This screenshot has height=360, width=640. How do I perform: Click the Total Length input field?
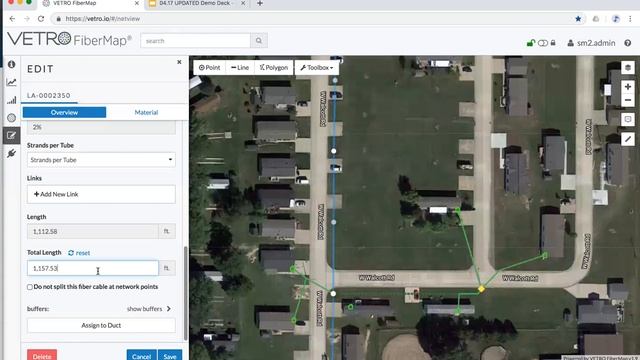93,268
